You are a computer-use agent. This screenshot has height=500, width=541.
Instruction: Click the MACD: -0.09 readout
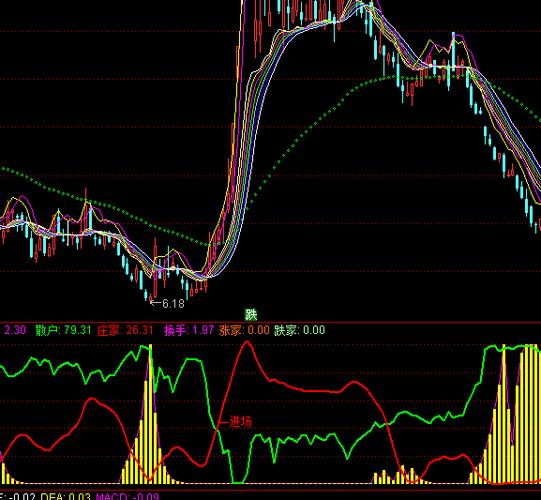[x=127, y=497]
